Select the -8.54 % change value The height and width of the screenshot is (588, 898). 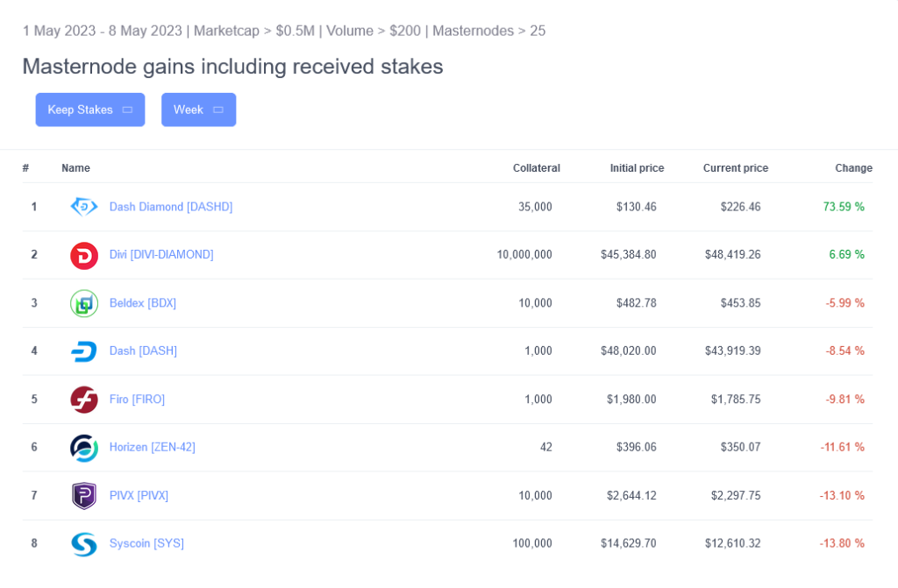click(x=845, y=351)
